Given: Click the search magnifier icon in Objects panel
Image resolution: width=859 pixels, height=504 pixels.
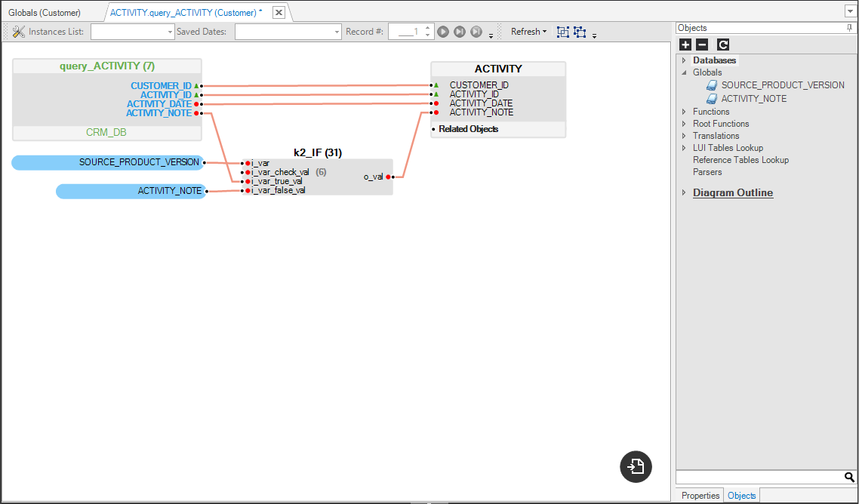Looking at the screenshot, I should coord(849,477).
